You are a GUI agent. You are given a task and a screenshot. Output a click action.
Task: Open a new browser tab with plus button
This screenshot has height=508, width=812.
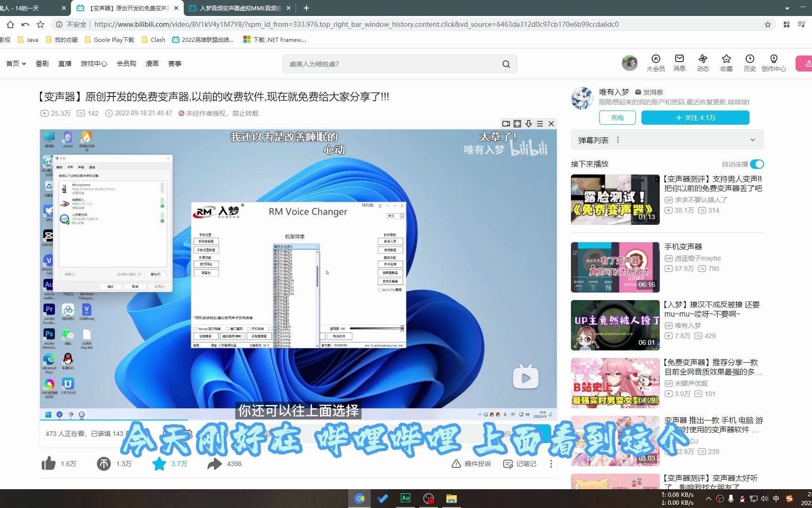tap(306, 8)
